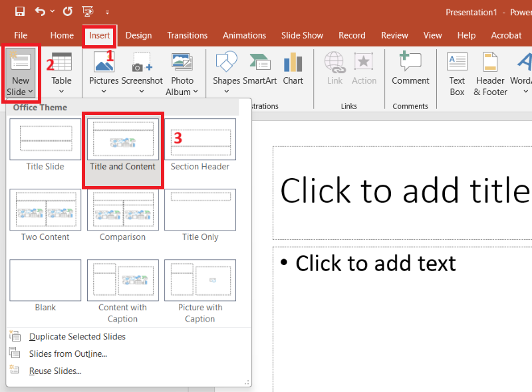Start presentation from beginning icon

(x=88, y=12)
